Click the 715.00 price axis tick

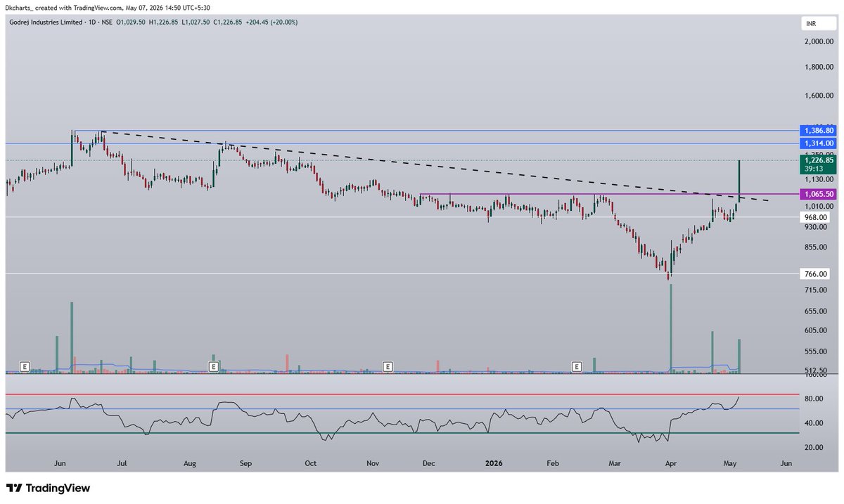coord(816,290)
